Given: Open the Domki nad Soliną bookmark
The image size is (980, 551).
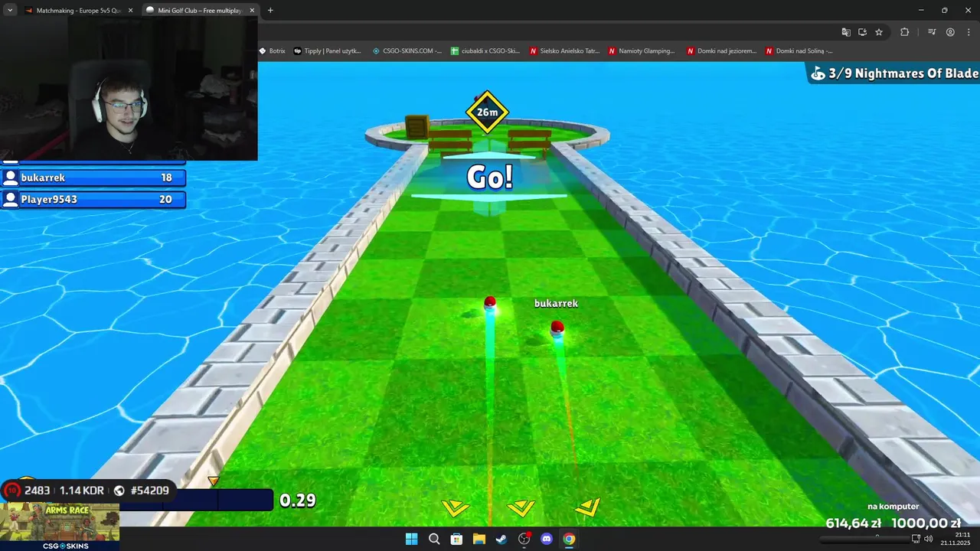Looking at the screenshot, I should click(x=799, y=51).
